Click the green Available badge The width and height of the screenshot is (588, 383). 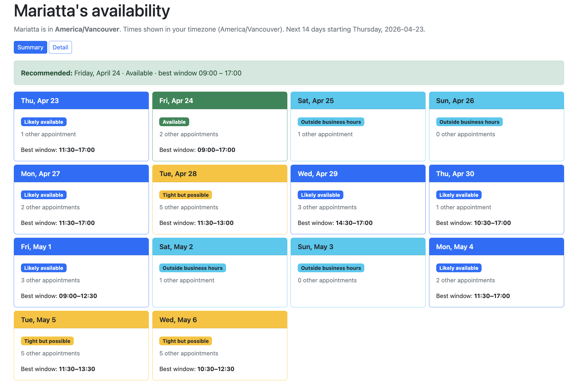point(174,122)
